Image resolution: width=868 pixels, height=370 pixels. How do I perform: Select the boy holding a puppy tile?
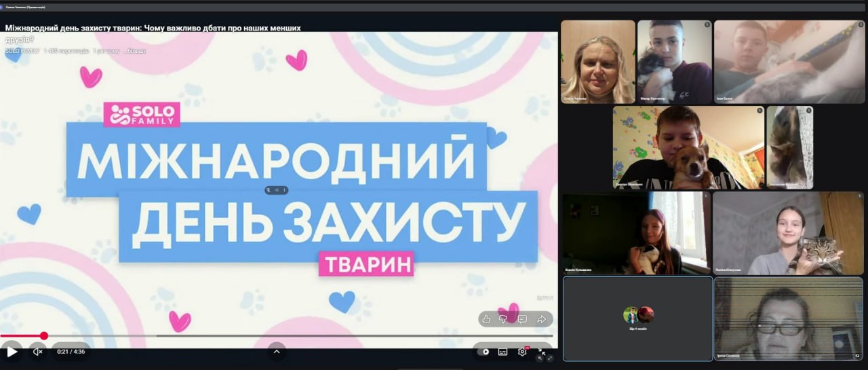point(688,147)
